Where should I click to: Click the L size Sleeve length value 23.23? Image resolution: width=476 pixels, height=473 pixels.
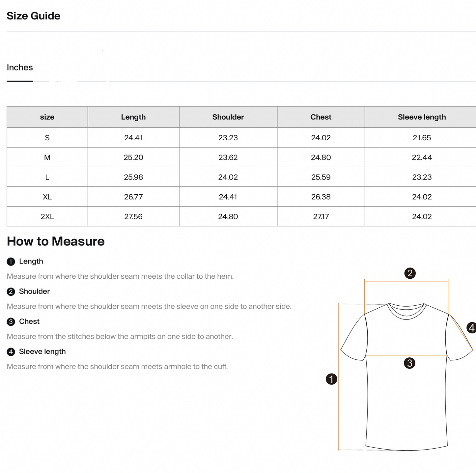pyautogui.click(x=422, y=177)
